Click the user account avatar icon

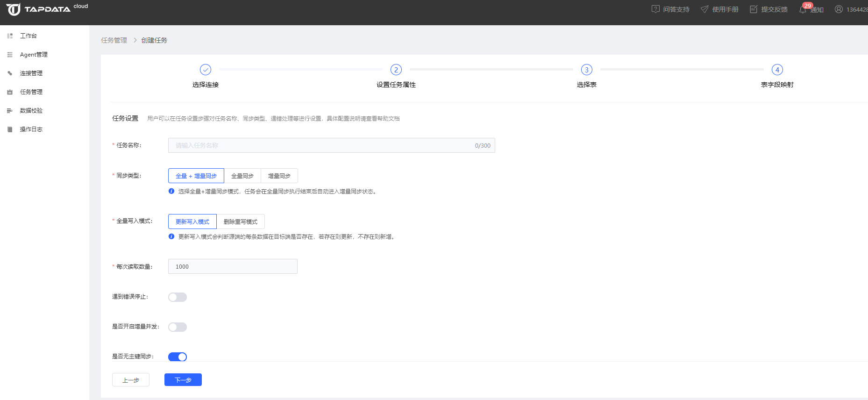coord(839,9)
